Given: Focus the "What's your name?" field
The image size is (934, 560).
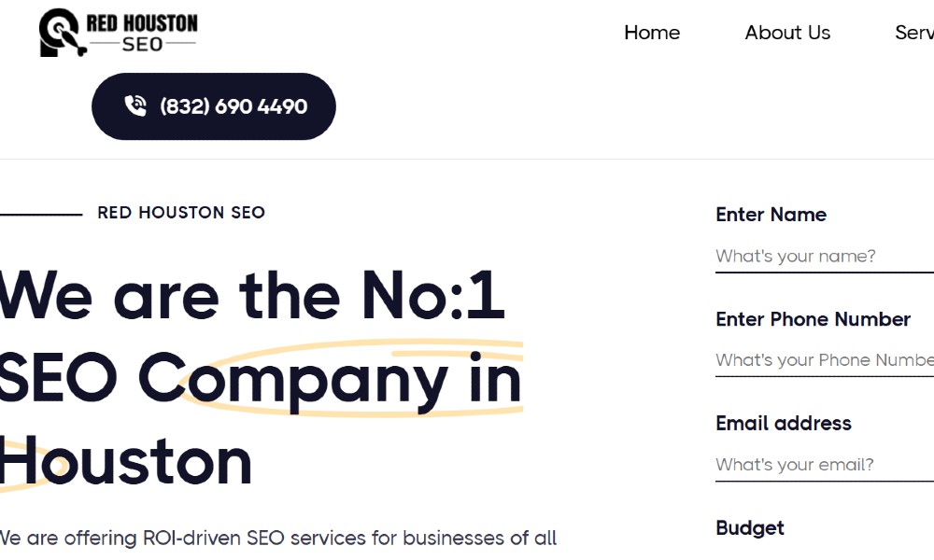Looking at the screenshot, I should click(x=822, y=256).
